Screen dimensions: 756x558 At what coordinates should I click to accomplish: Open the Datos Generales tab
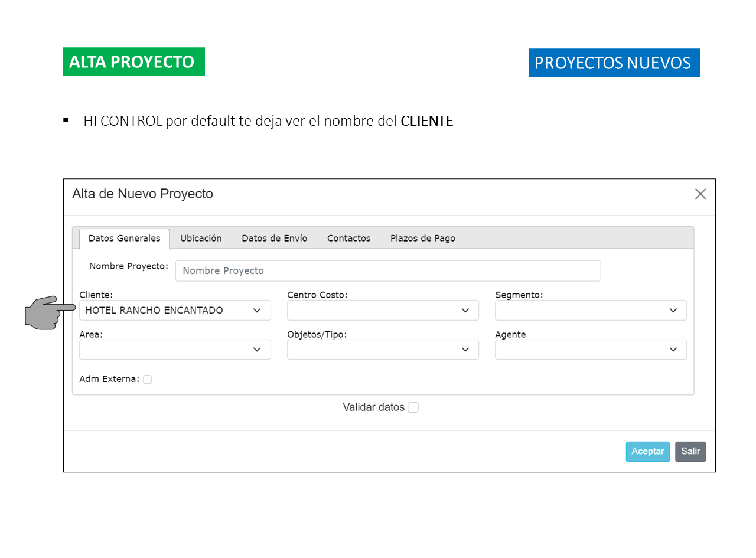[x=124, y=239]
